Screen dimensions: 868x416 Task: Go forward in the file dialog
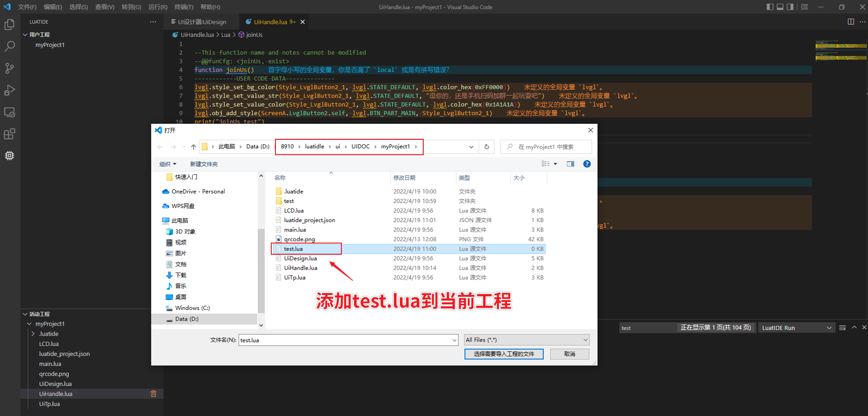tap(174, 147)
